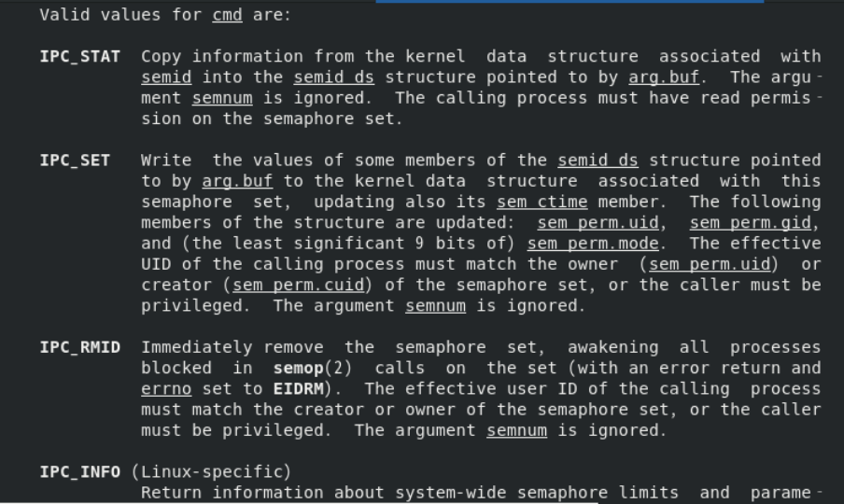Click the IPC_STAT command heading
This screenshot has width=844, height=504.
79,57
